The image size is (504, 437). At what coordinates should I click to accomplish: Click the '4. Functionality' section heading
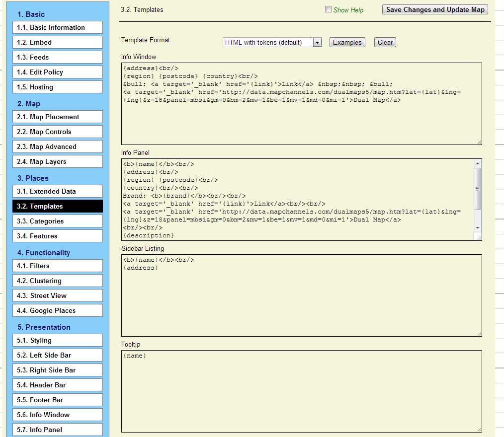coord(43,253)
